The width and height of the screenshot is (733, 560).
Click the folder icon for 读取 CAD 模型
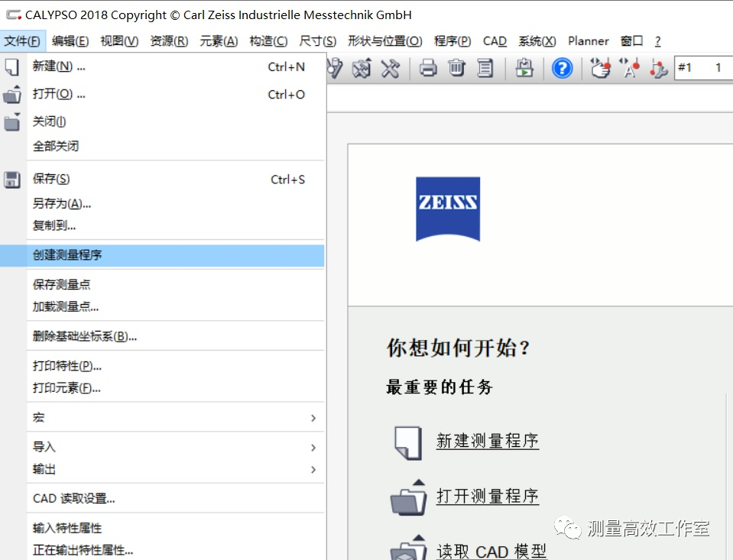click(x=409, y=547)
